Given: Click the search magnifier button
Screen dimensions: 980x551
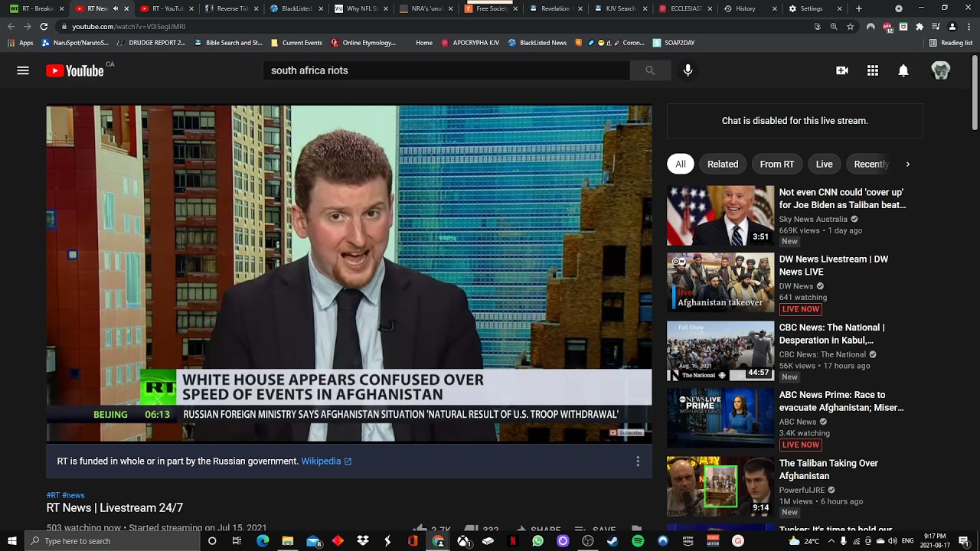Looking at the screenshot, I should [650, 70].
